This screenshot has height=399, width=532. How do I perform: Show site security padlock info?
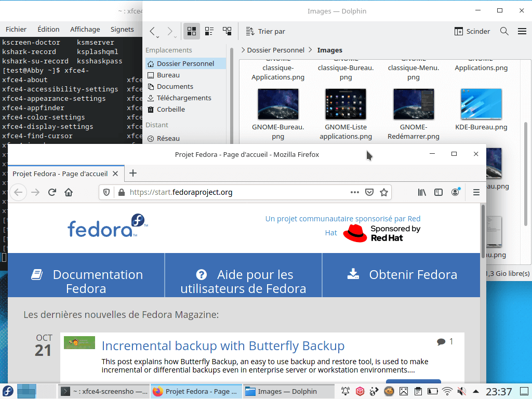click(x=122, y=192)
